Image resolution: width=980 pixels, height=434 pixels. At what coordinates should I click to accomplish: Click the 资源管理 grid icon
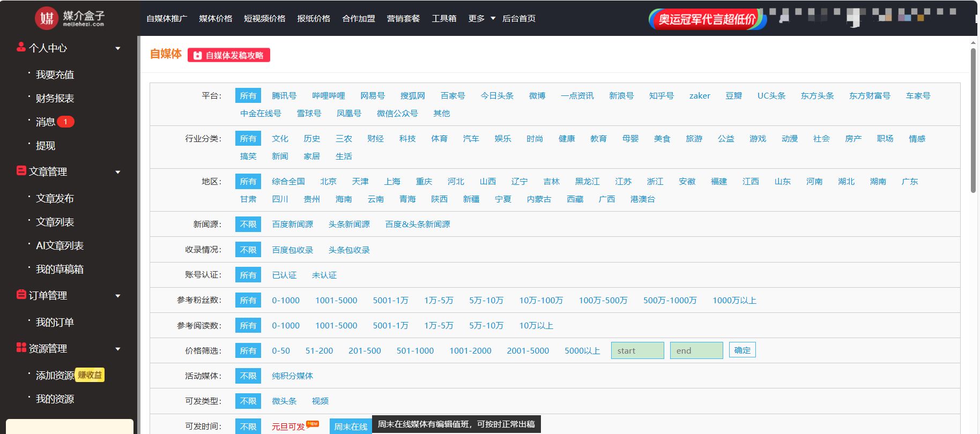[21, 348]
